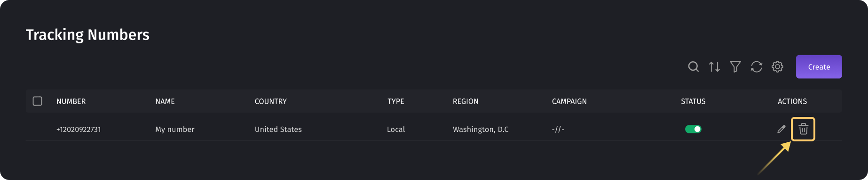868x180 pixels.
Task: Click the Washington, D.C region cell
Action: [481, 129]
